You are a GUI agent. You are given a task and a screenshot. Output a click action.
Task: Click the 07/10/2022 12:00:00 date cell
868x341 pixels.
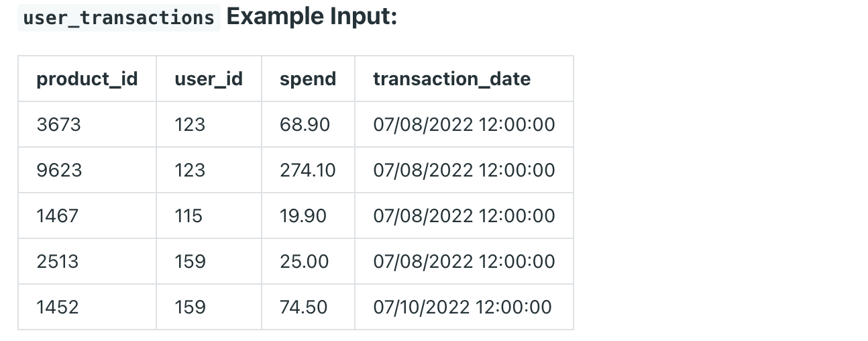(463, 307)
